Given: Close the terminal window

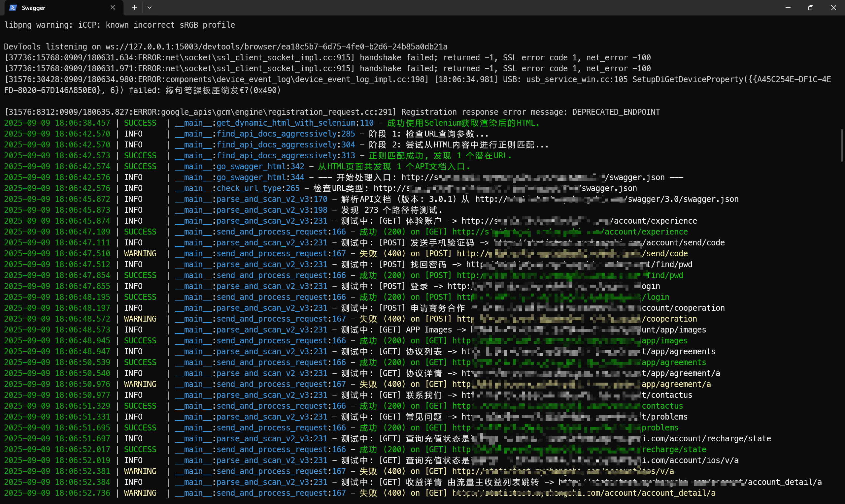Looking at the screenshot, I should pos(833,8).
